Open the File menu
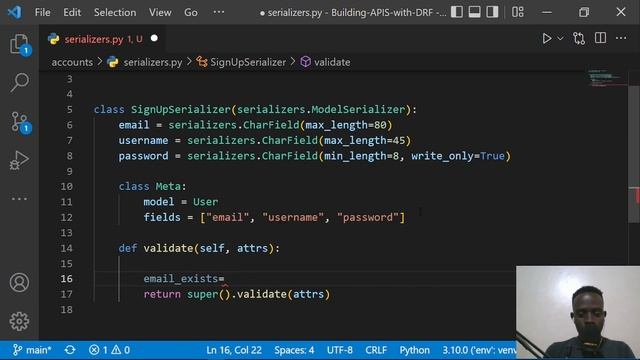 (42, 13)
